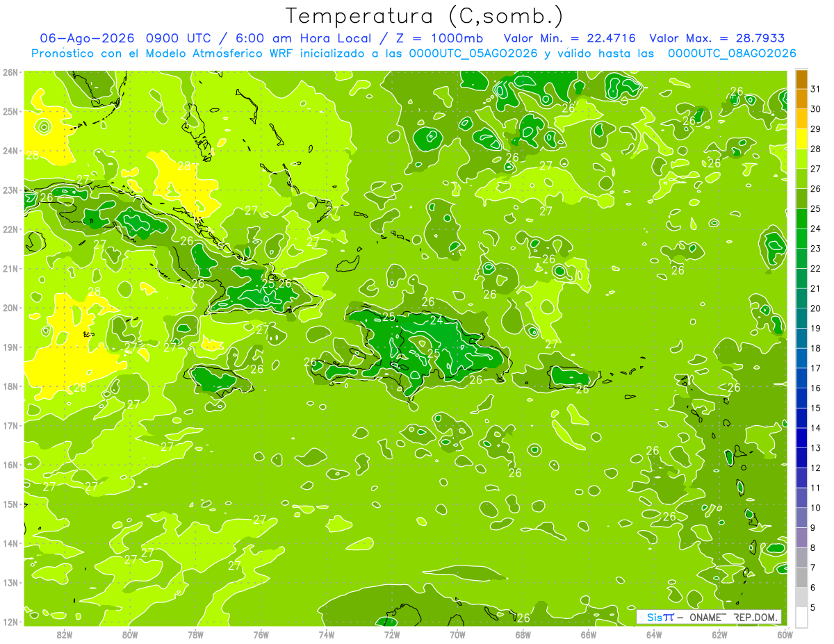This screenshot has height=644, width=834.
Task: Click the 78W longitude label
Action: [x=195, y=634]
